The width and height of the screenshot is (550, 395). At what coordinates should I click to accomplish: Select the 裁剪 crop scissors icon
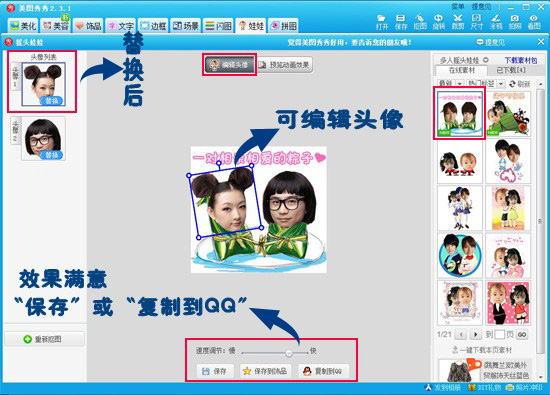[x=457, y=22]
